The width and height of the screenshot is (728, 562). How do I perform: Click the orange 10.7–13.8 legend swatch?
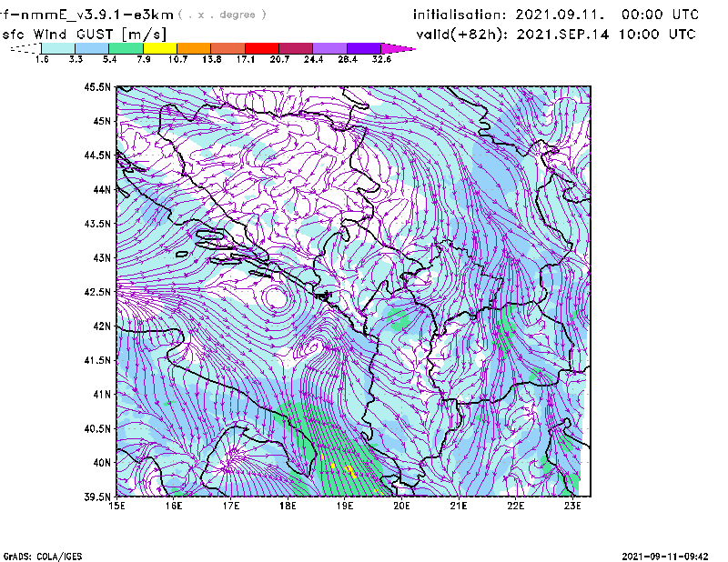point(194,48)
